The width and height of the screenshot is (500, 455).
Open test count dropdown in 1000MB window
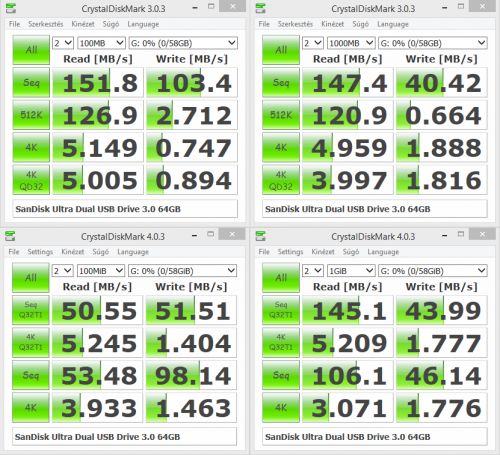click(x=313, y=43)
